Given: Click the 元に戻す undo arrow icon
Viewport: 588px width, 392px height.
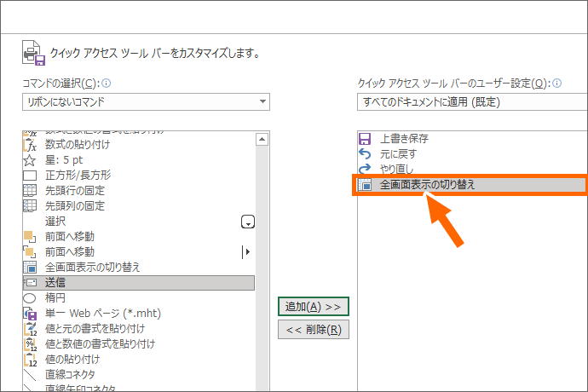Looking at the screenshot, I should pos(365,153).
